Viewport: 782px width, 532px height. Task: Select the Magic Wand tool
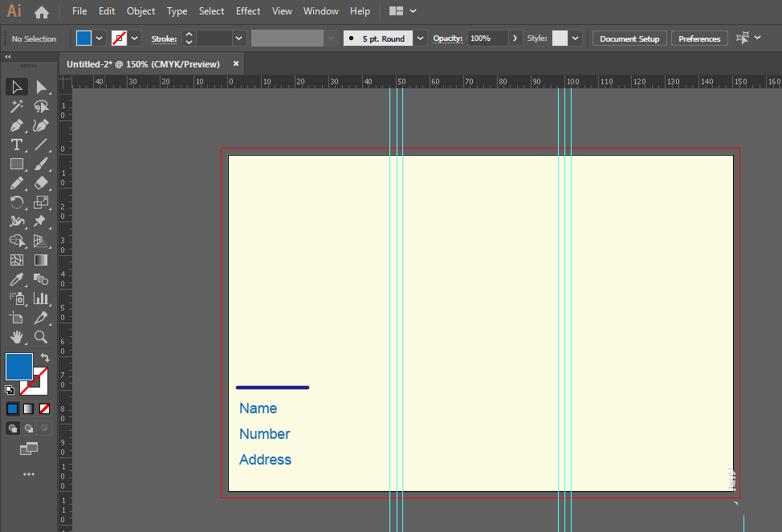coord(16,106)
